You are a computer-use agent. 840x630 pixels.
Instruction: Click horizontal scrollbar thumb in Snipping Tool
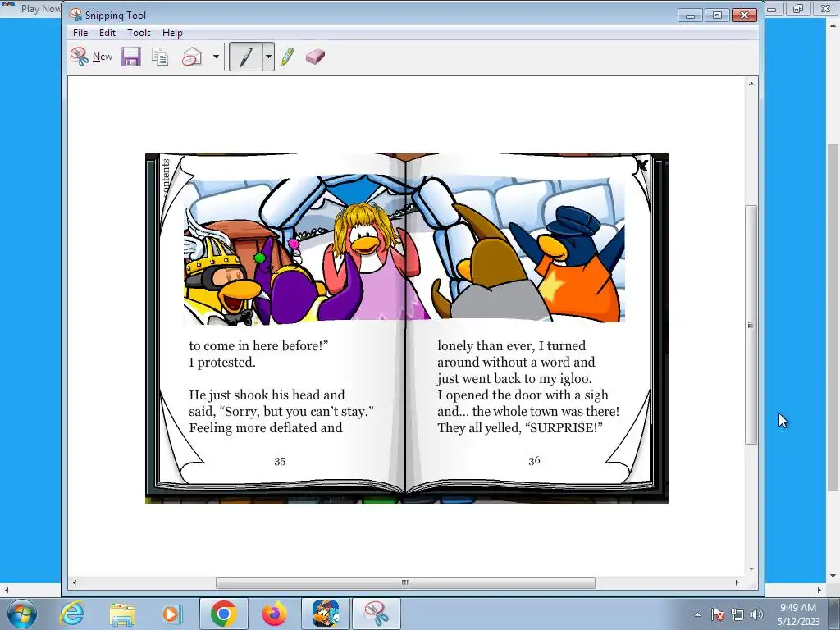coord(405,582)
